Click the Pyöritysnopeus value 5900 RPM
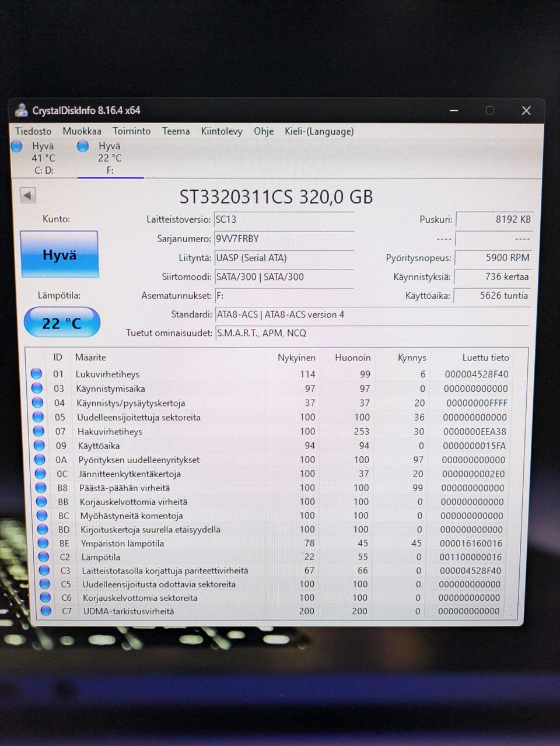 click(x=493, y=258)
